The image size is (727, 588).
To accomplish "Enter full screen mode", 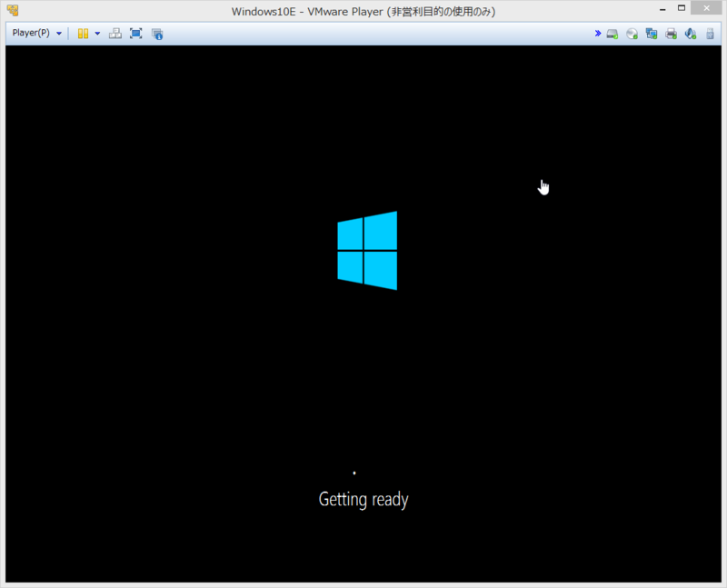I will pyautogui.click(x=135, y=34).
